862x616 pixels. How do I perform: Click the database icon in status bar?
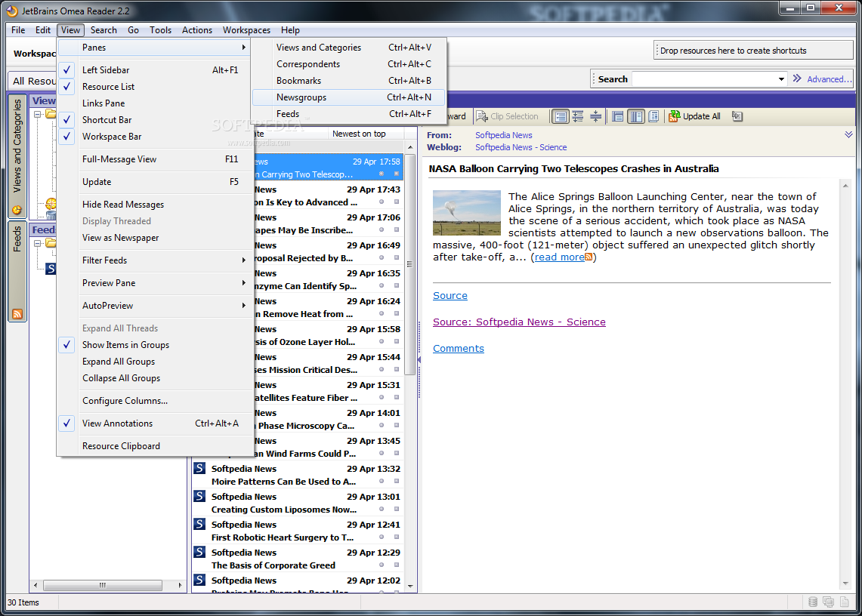(x=813, y=602)
